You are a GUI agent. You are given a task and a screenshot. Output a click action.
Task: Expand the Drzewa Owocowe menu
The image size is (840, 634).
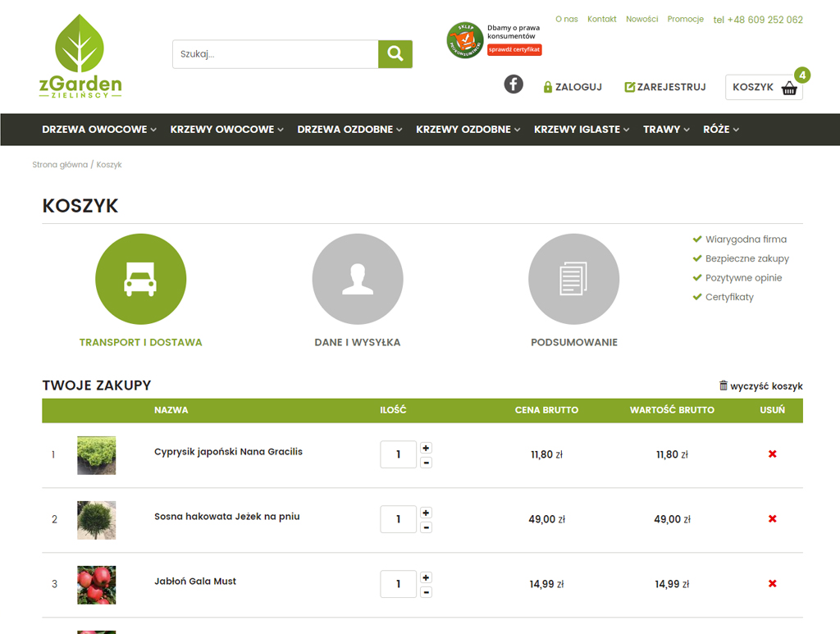(99, 130)
